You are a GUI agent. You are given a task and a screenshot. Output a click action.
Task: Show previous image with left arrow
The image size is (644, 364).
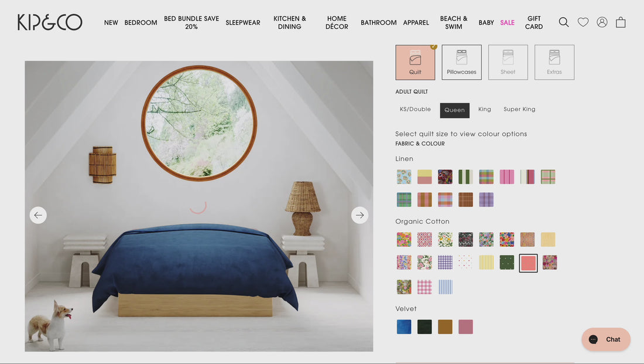click(38, 215)
